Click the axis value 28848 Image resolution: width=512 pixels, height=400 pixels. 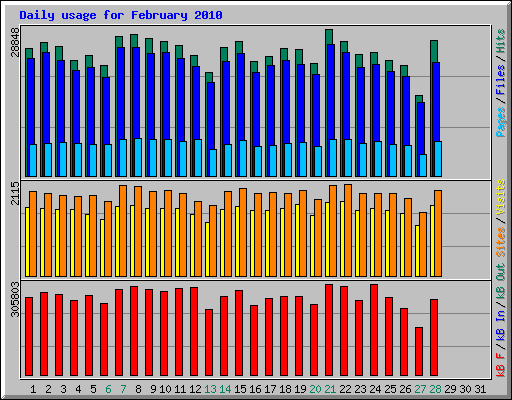pos(15,42)
